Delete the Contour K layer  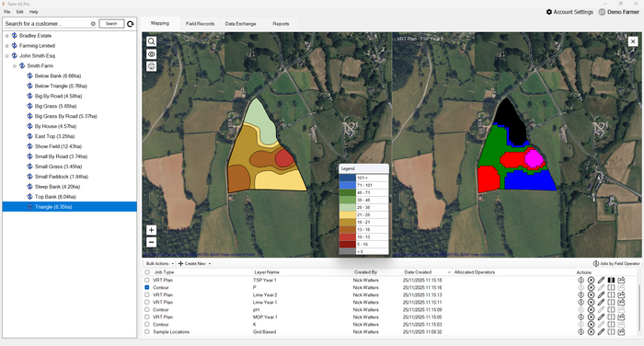591,325
